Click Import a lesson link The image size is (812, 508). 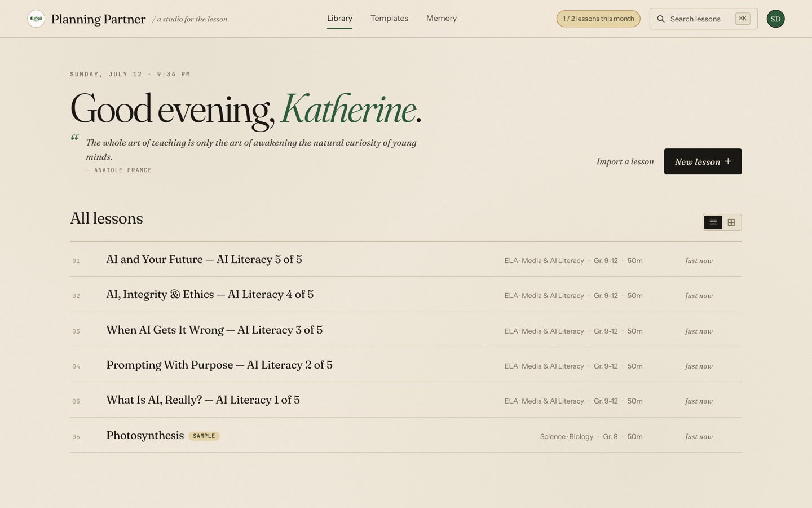pos(625,161)
